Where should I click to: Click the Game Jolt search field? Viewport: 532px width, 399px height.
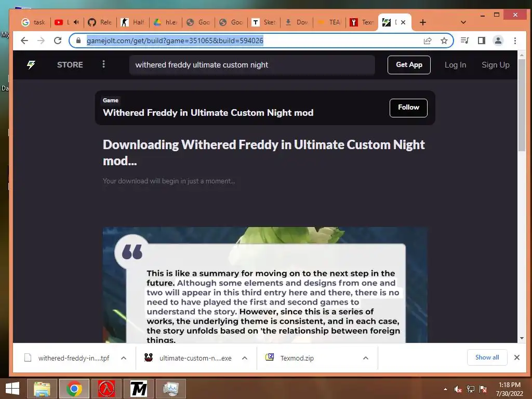coord(252,65)
